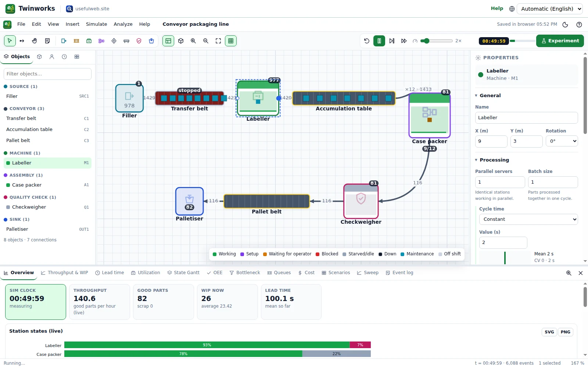Toggle dark mode moon icon
Screen dimensions: 588x368
tap(565, 25)
